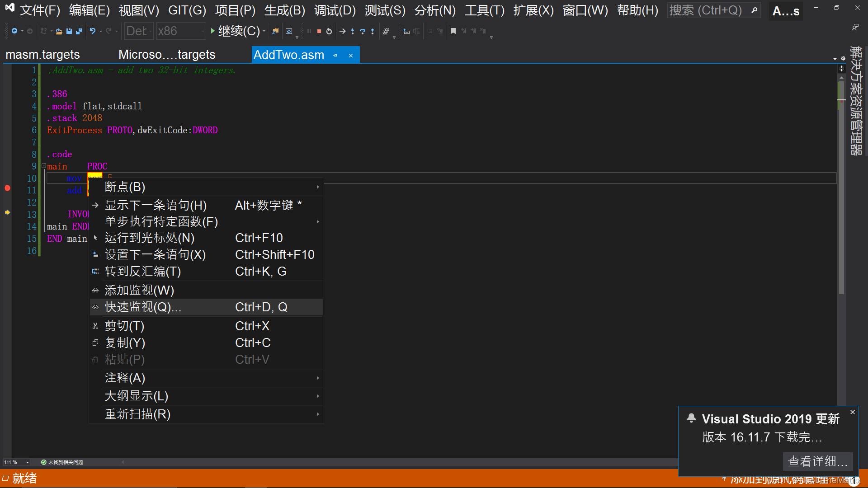The width and height of the screenshot is (868, 488).
Task: Pin the AddTwo.asm tab
Action: pyautogui.click(x=335, y=56)
